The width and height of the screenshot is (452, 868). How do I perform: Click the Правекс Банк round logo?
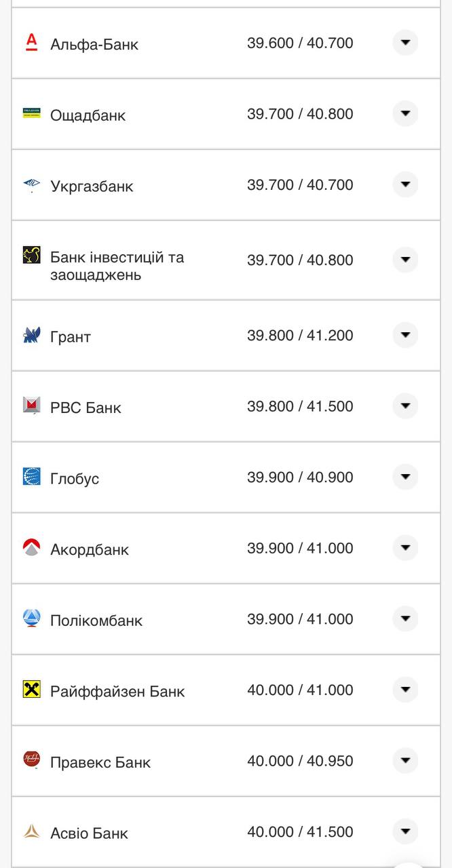[x=31, y=762]
